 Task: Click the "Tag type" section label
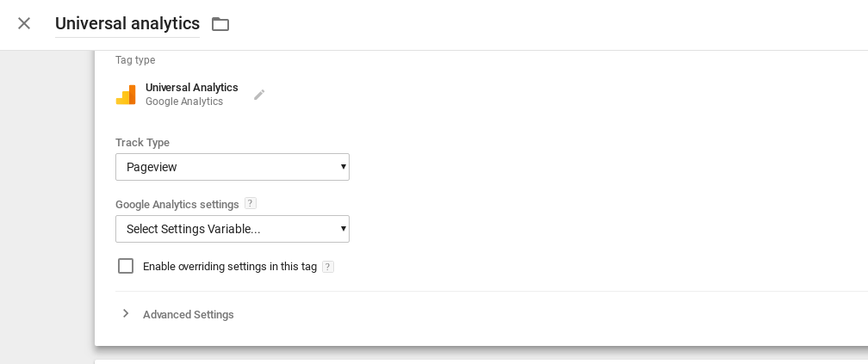(135, 60)
